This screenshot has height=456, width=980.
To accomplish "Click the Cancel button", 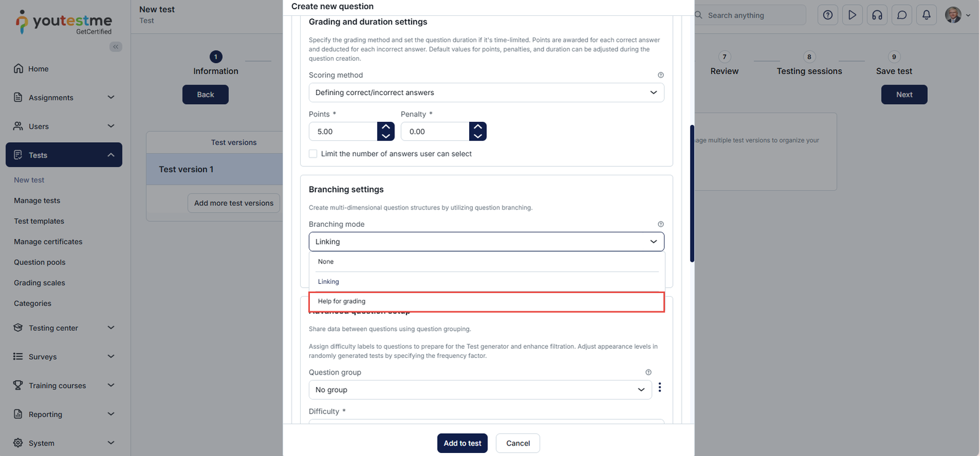I will click(x=518, y=443).
